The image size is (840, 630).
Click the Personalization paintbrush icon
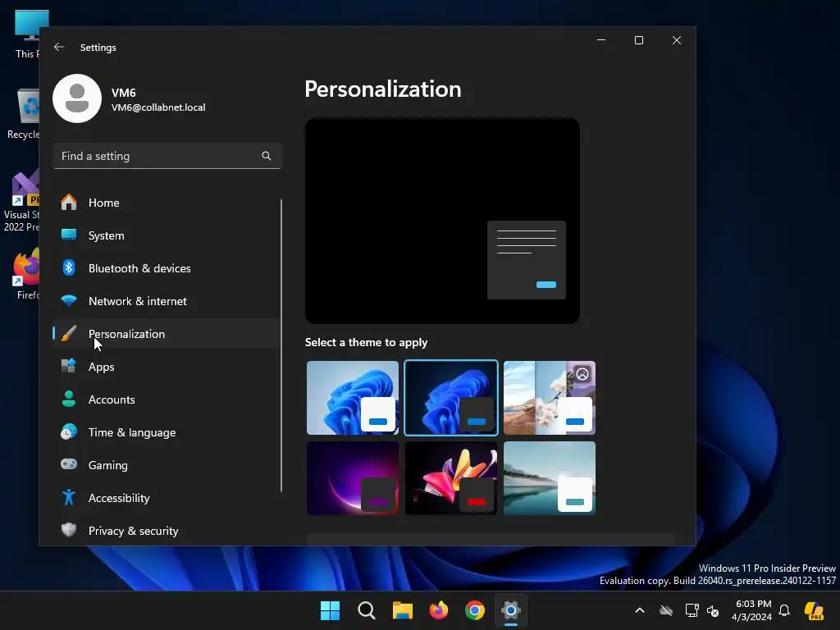[x=69, y=333]
